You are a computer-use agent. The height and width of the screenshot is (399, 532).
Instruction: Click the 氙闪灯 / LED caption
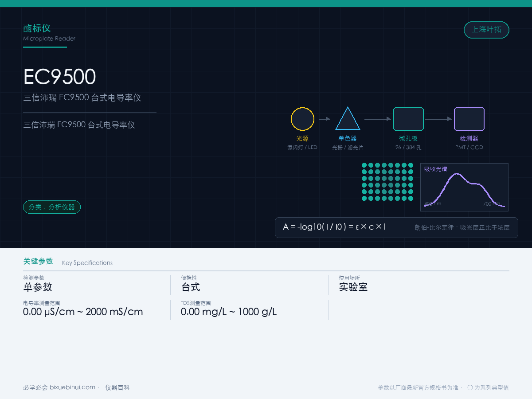302,147
